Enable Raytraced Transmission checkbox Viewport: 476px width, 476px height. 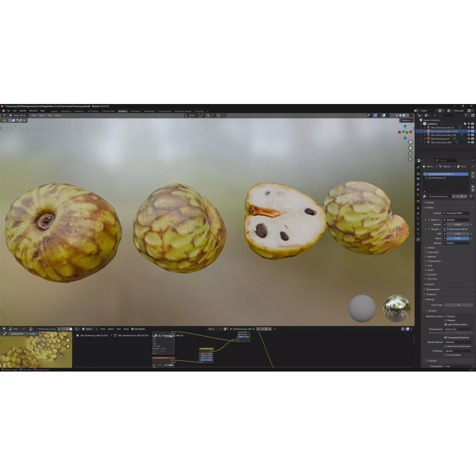[x=445, y=346]
